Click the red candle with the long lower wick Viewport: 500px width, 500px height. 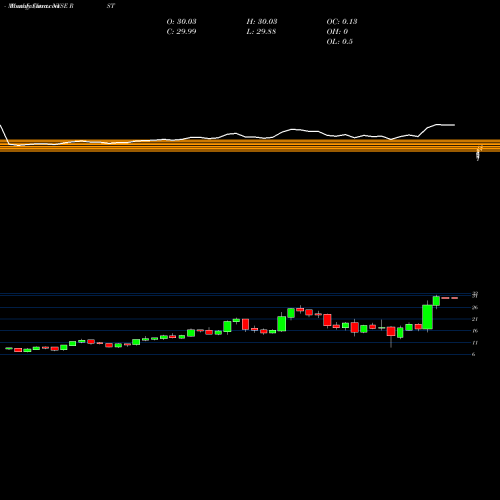(x=391, y=332)
